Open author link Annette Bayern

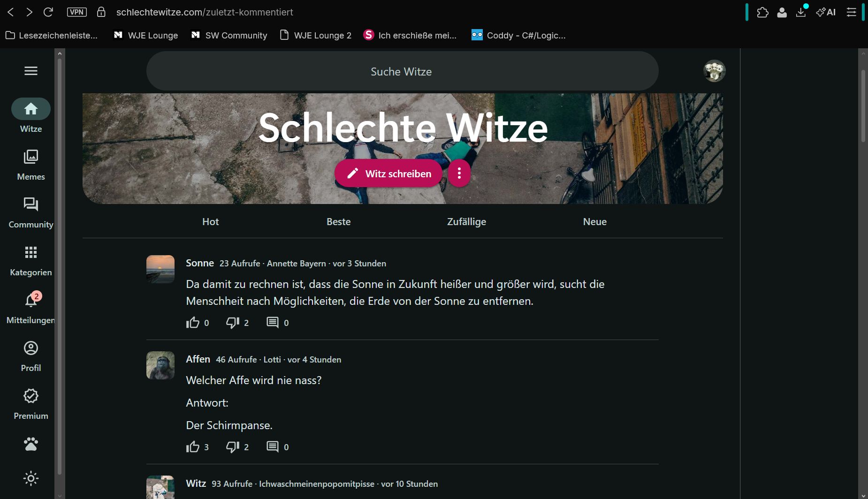(x=297, y=264)
